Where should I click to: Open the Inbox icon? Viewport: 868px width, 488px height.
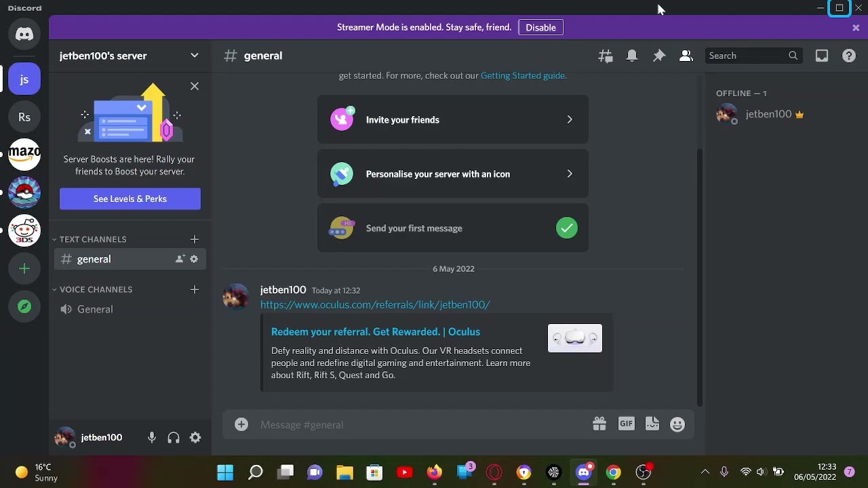(822, 56)
